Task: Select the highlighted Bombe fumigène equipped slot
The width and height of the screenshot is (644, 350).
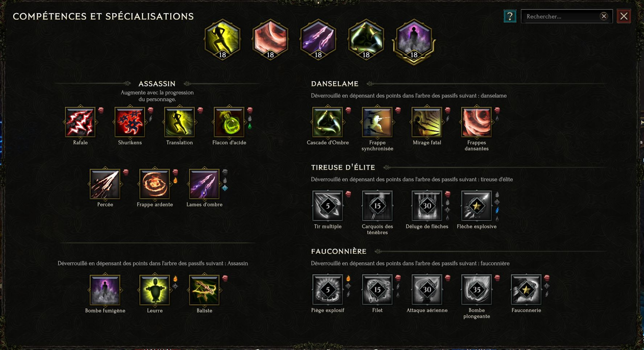Action: coord(414,40)
